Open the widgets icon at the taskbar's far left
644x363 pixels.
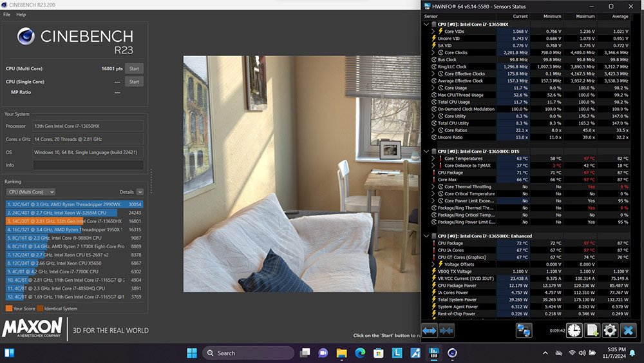[10, 353]
